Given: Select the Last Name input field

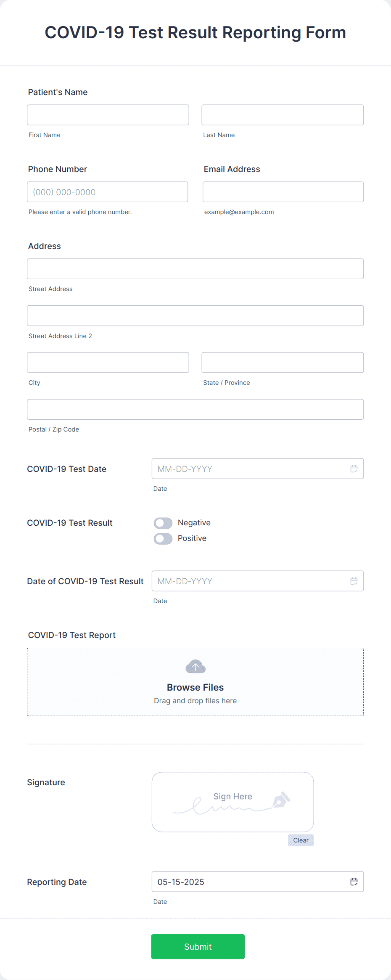Looking at the screenshot, I should pos(282,114).
